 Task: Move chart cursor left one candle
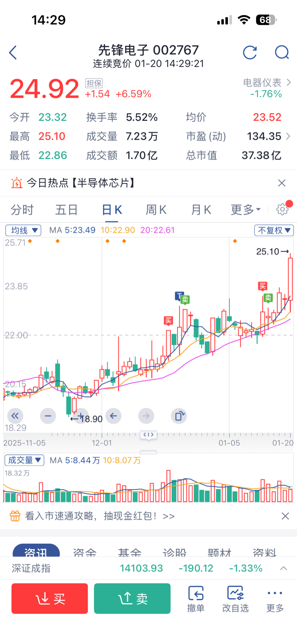(113, 416)
